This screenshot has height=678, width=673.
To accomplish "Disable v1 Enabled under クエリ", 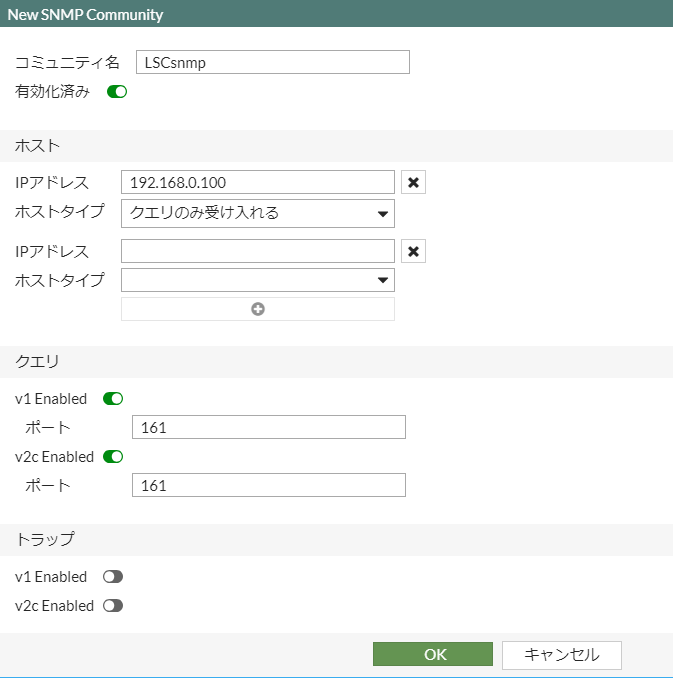I will [x=113, y=399].
